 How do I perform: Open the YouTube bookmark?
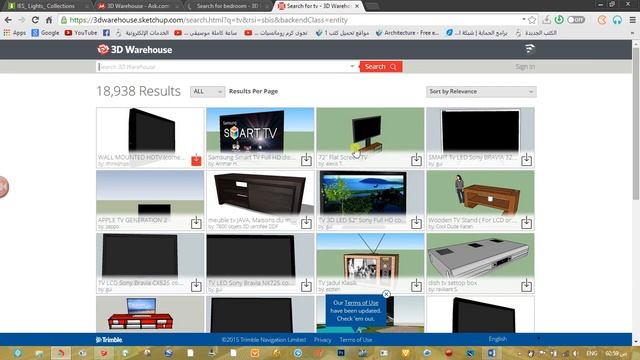pyautogui.click(x=81, y=33)
